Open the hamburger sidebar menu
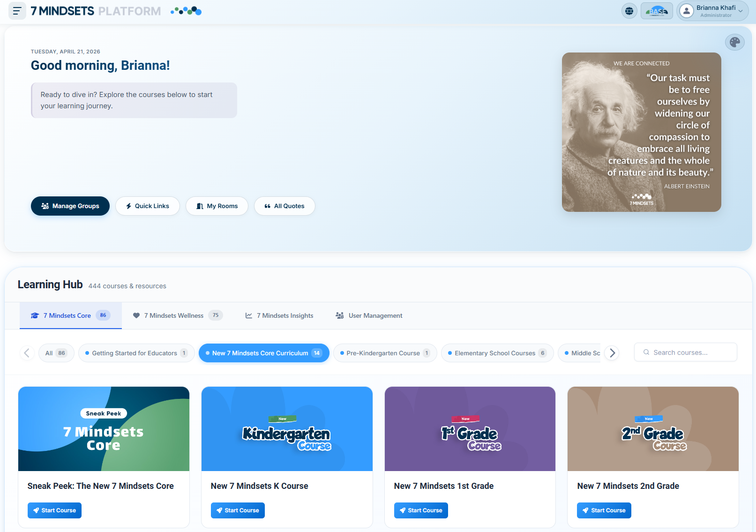 pos(17,11)
